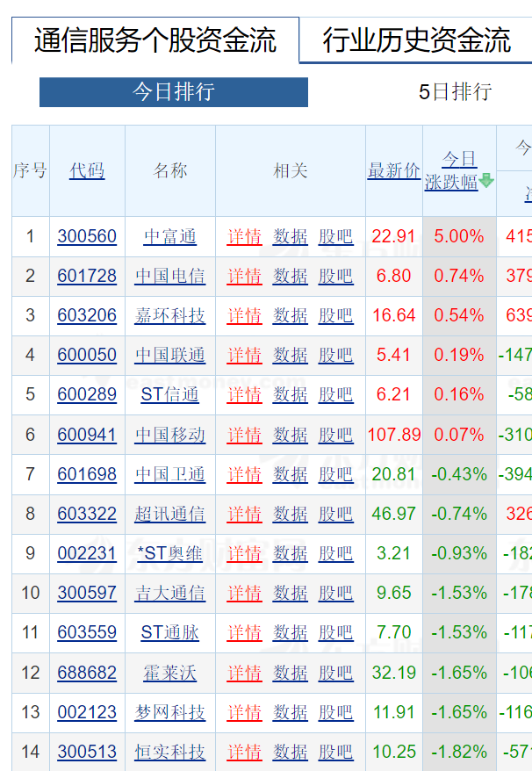Open stock name 霍莱沃

[170, 673]
